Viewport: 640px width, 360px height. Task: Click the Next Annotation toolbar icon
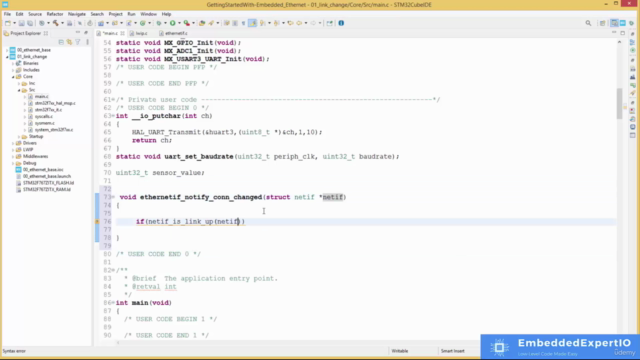pos(262,23)
